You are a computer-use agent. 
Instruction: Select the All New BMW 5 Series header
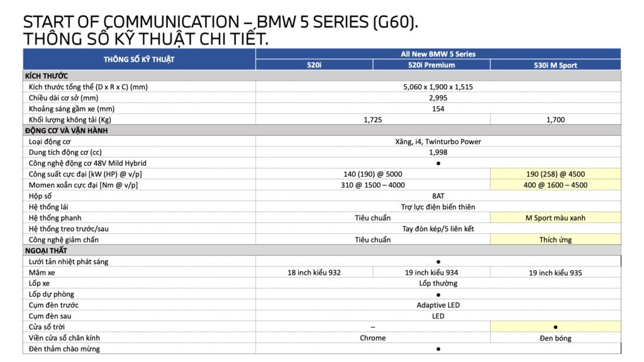click(438, 54)
